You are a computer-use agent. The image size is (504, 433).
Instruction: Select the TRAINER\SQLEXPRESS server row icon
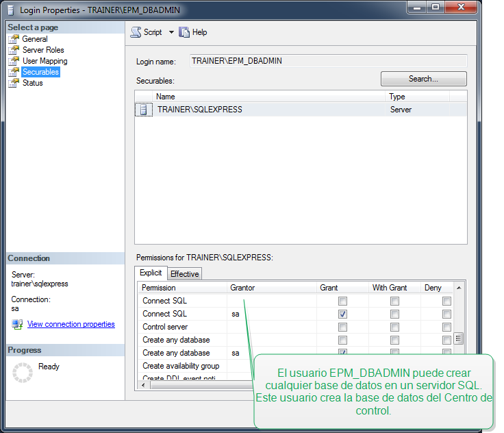click(x=143, y=110)
